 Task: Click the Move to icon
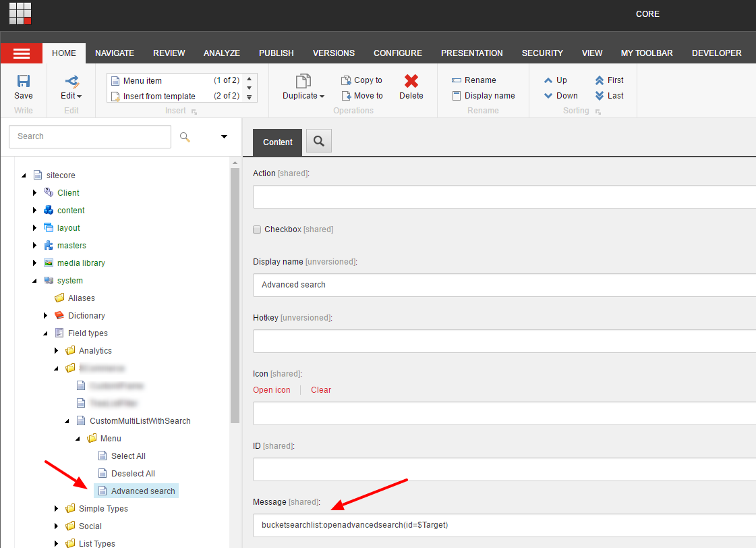coord(347,96)
